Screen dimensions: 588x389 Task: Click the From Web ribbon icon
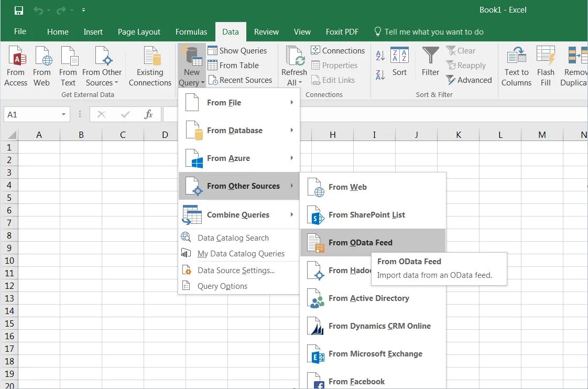41,66
